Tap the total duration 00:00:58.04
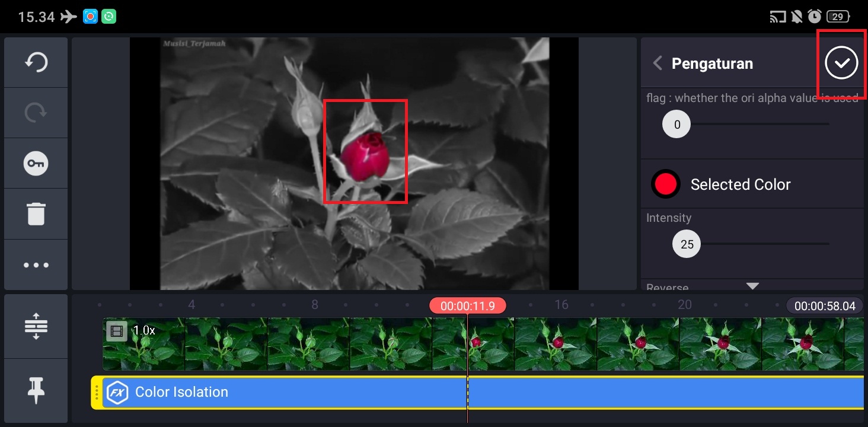This screenshot has height=427, width=868. (825, 306)
